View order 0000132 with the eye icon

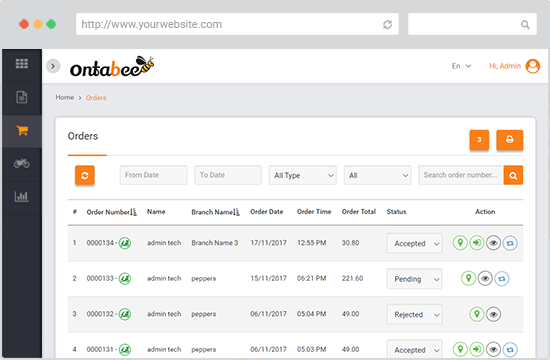coord(493,314)
